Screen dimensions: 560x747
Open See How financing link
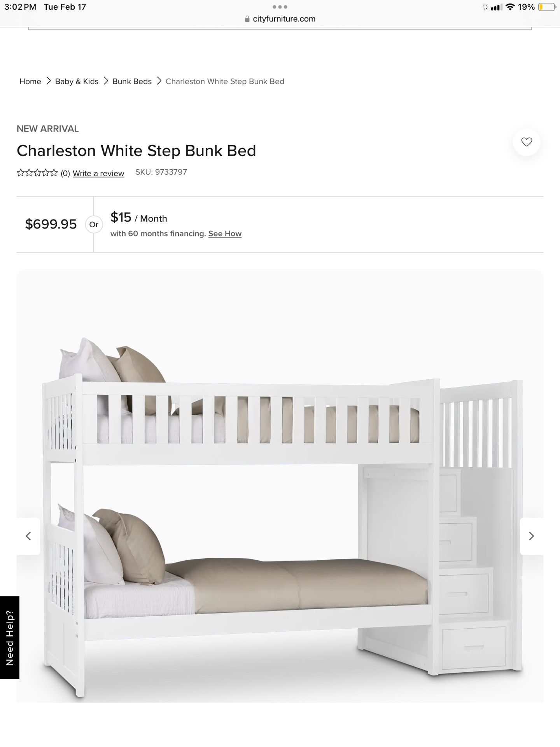point(225,233)
